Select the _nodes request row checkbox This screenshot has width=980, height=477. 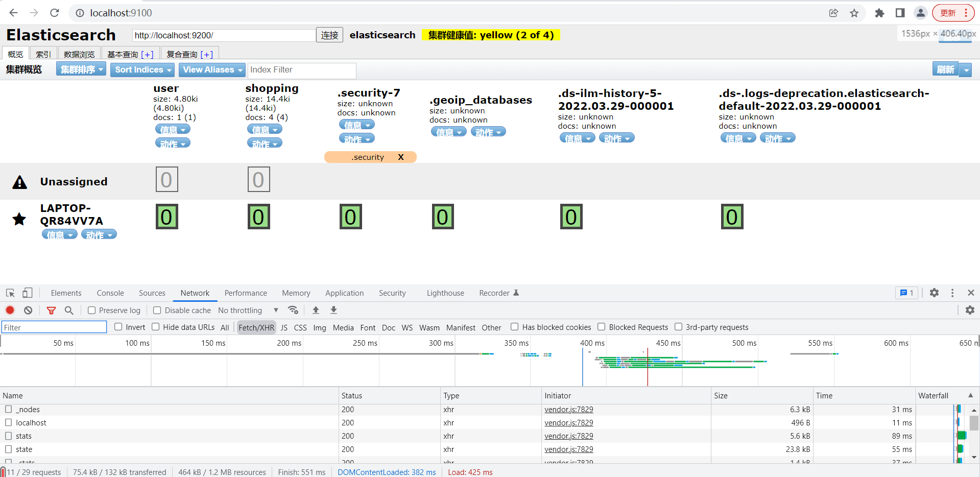point(9,409)
